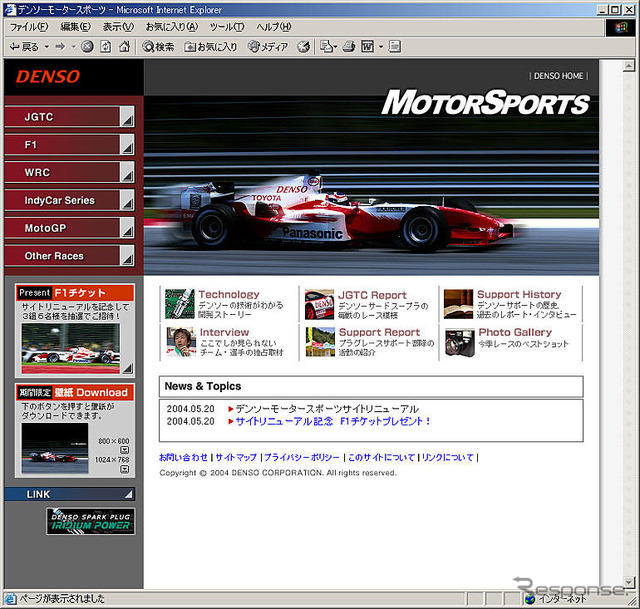Click the Back arrow toolbar button
This screenshot has width=640, height=609.
coord(24,47)
